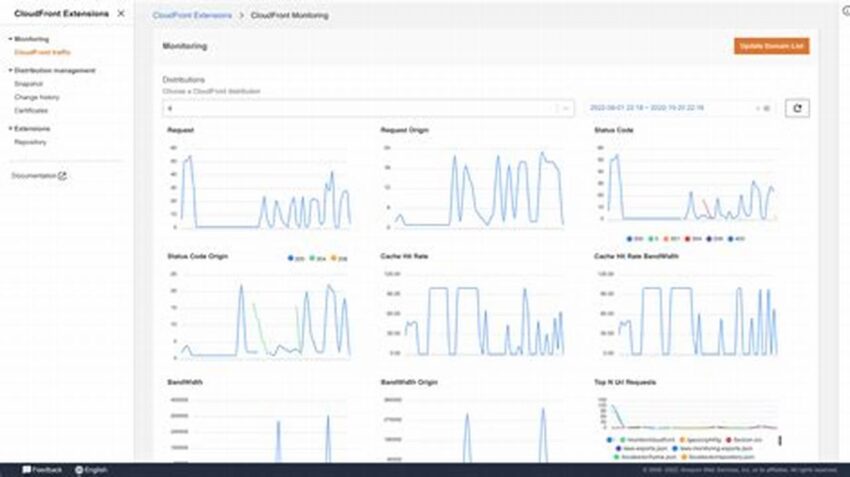Click the Request Origin chart title

(x=404, y=130)
